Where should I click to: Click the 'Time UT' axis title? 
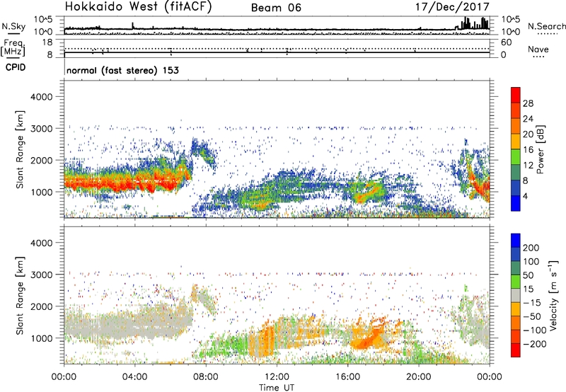coord(277,387)
